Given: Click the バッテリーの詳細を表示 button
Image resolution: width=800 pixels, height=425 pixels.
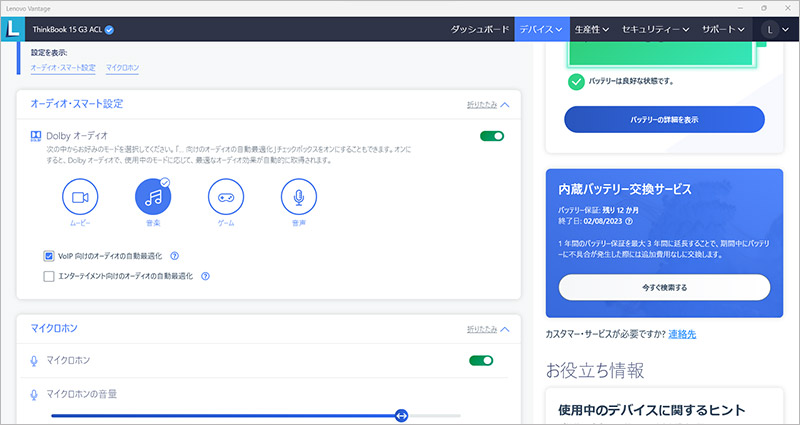Looking at the screenshot, I should [x=664, y=119].
